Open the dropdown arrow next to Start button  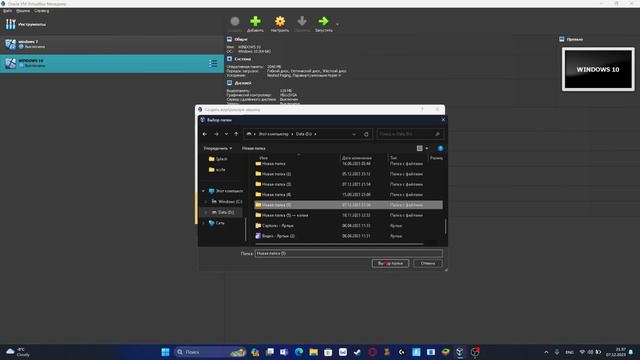[337, 24]
